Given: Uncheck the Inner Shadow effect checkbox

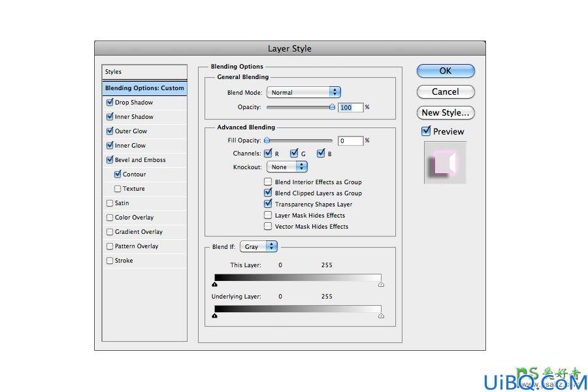Looking at the screenshot, I should point(110,117).
